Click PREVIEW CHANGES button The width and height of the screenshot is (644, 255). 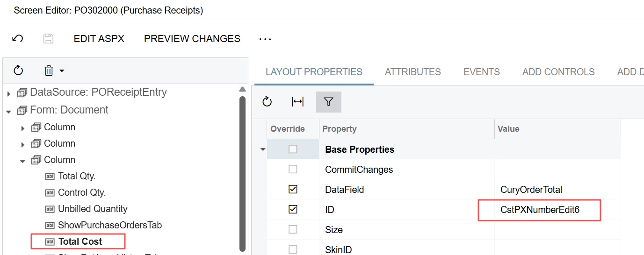click(x=192, y=39)
